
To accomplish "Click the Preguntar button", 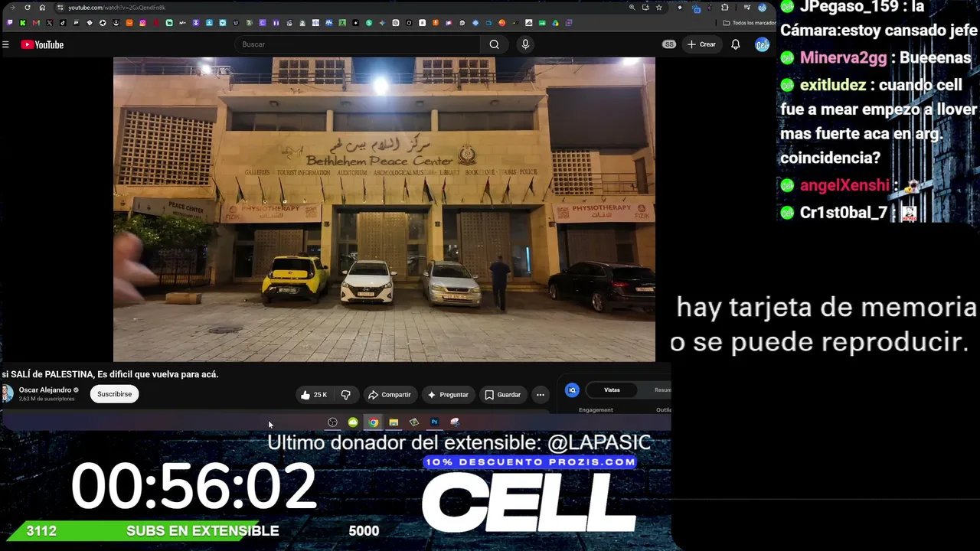I will pyautogui.click(x=448, y=395).
